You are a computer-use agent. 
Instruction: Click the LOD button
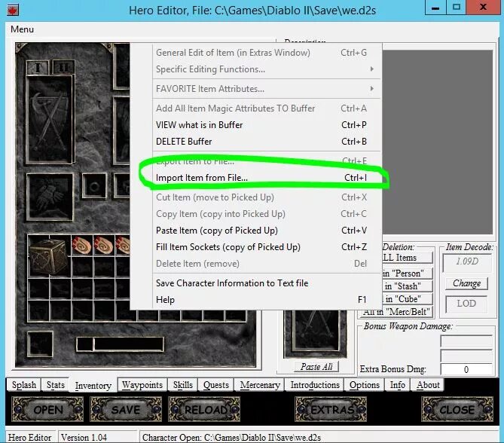point(466,304)
